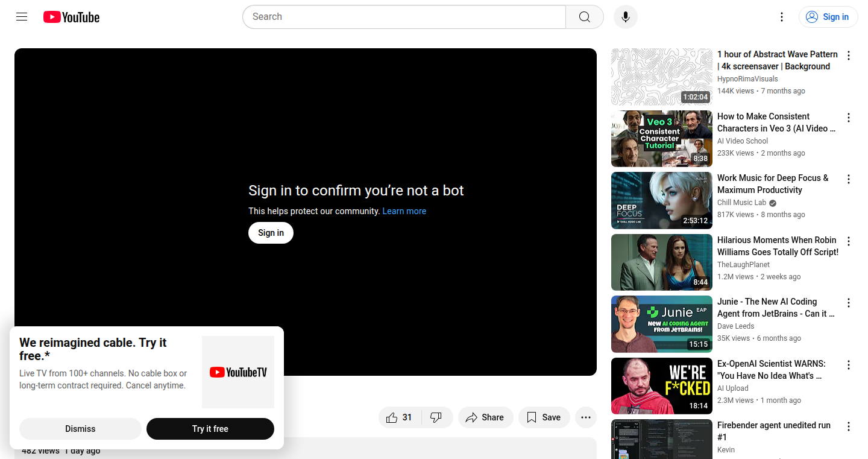Open more actions ellipsis below video
Screen dimensions: 868x459
pos(586,417)
